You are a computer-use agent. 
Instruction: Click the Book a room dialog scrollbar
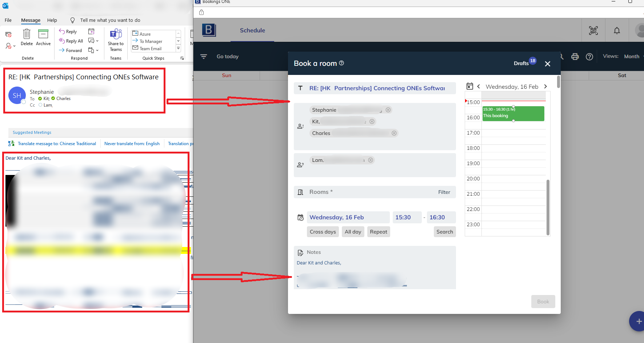[x=558, y=82]
